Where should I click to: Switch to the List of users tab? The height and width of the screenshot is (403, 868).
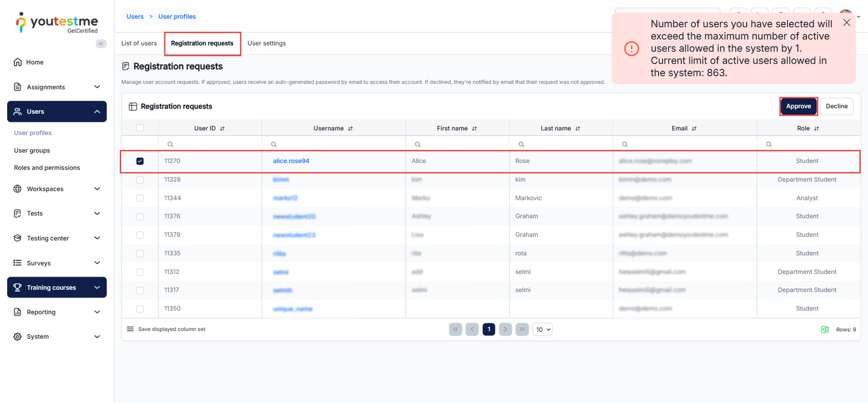139,43
